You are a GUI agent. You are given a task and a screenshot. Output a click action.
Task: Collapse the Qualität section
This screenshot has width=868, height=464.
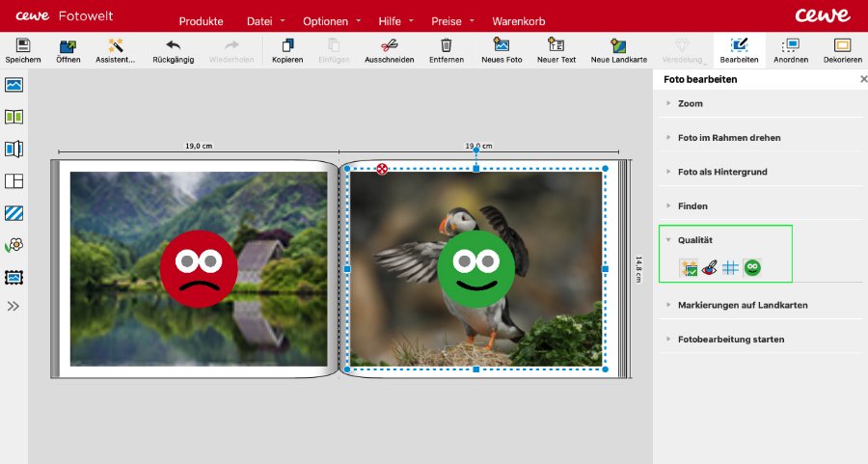tap(694, 239)
